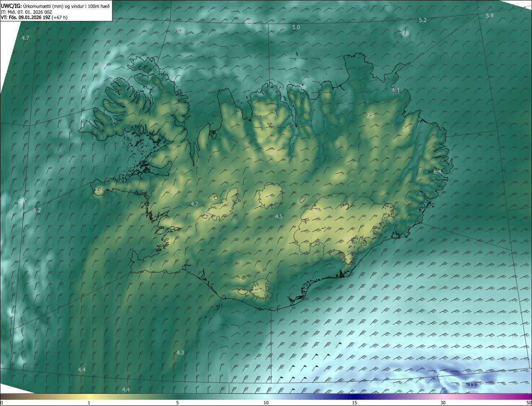The height and width of the screenshot is (406, 532).
Task: Click the 2.8 value label on the map
Action: (x=370, y=115)
